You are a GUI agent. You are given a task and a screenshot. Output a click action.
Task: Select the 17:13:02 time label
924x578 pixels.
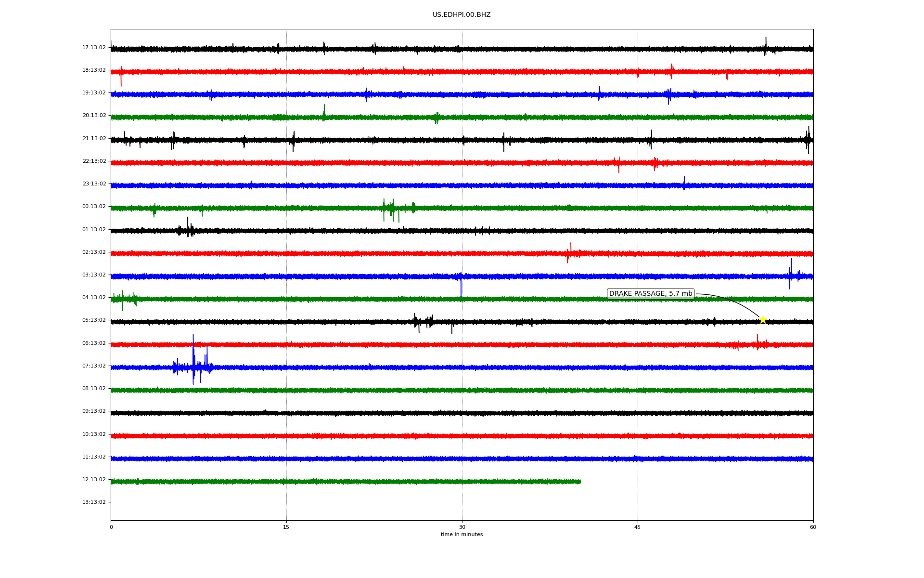pos(94,48)
